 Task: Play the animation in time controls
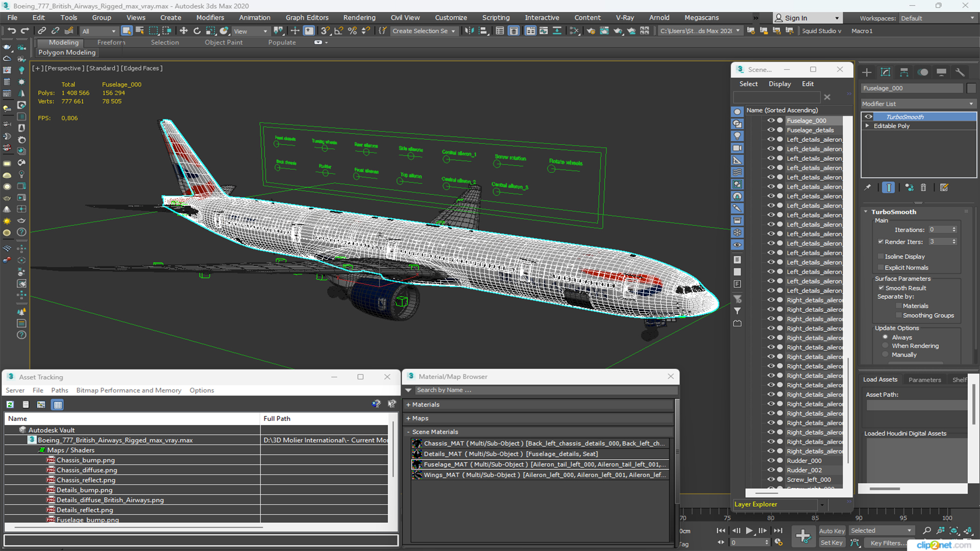tap(749, 531)
